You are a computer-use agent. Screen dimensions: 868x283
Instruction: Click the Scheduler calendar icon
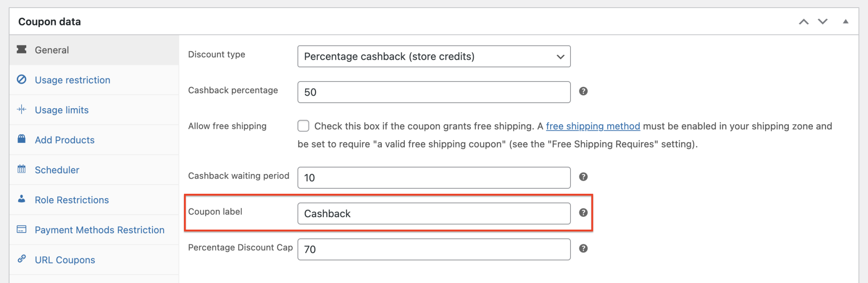coord(22,169)
